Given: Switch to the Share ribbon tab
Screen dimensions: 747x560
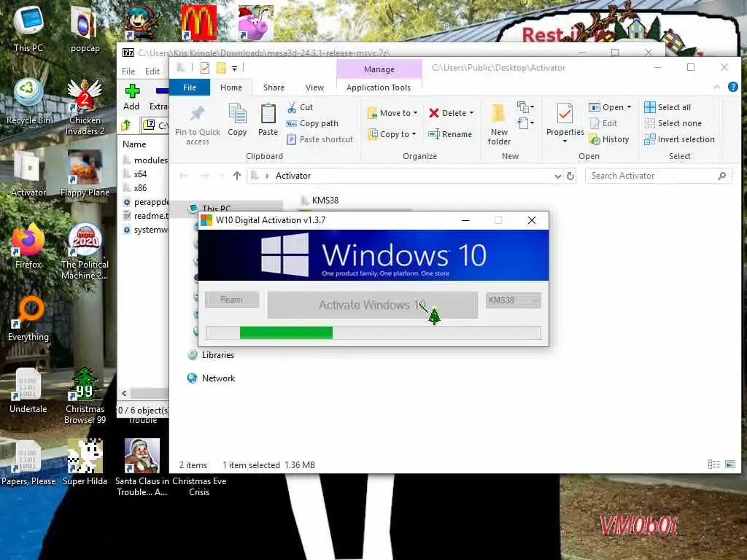Looking at the screenshot, I should tap(274, 87).
